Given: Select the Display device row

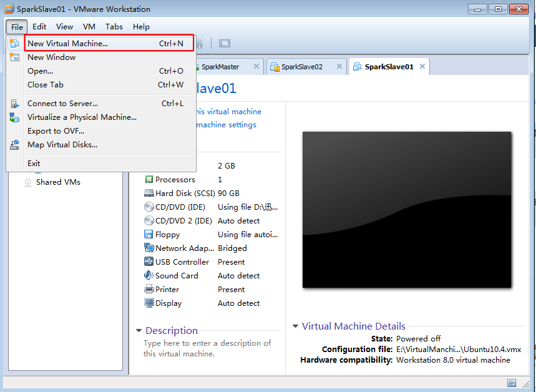Looking at the screenshot, I should (211, 303).
